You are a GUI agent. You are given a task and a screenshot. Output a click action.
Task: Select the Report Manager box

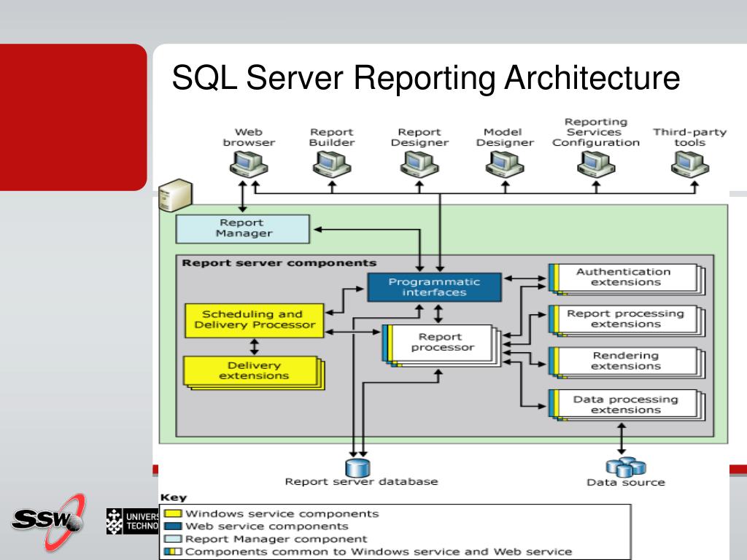242,229
